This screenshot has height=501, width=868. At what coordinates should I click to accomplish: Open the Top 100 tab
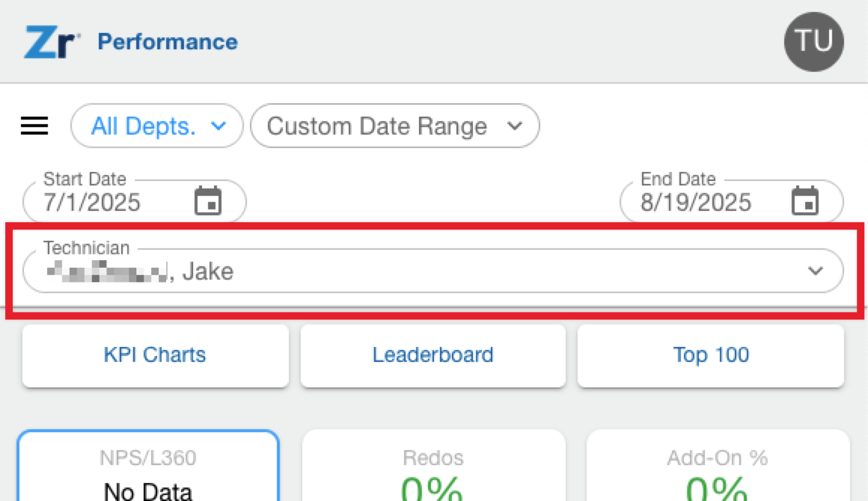711,356
